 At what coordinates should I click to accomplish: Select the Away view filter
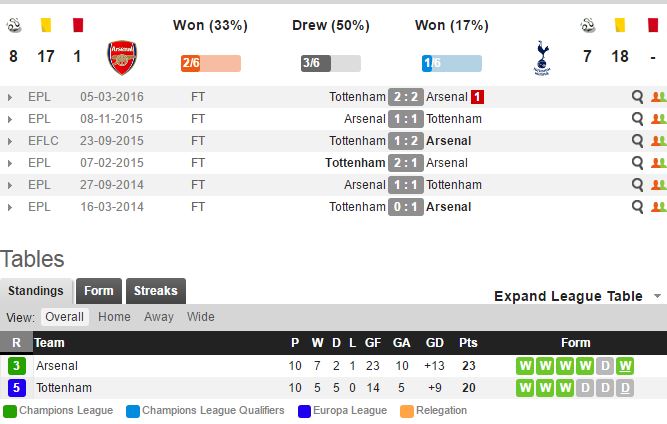point(159,317)
